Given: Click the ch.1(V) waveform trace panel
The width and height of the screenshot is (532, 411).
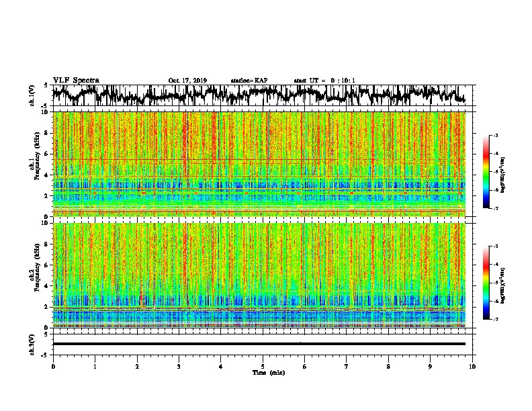Looking at the screenshot, I should click(263, 95).
